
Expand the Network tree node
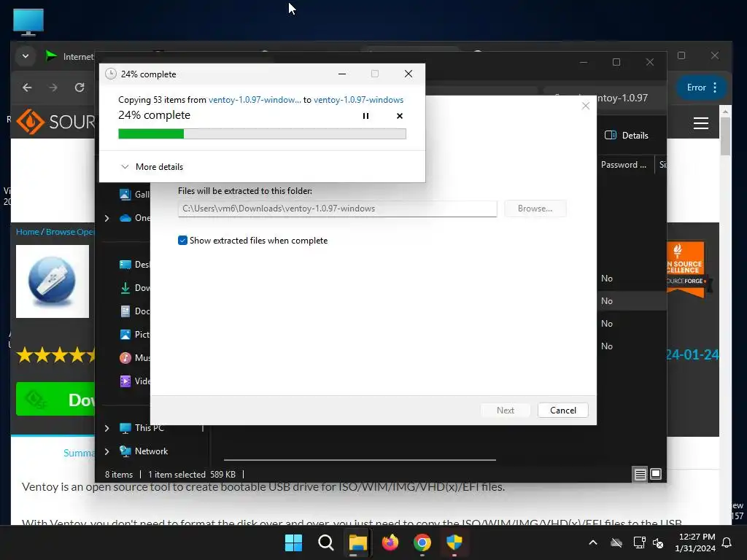[107, 451]
